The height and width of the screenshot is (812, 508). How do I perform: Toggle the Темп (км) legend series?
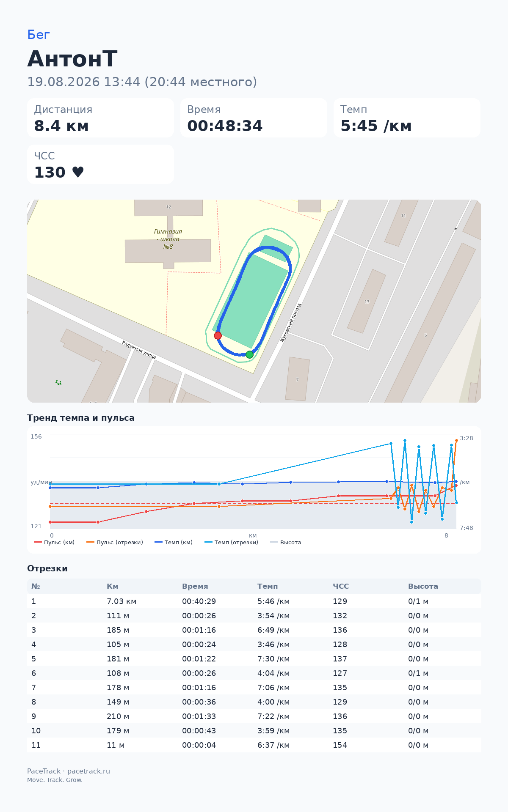[174, 542]
